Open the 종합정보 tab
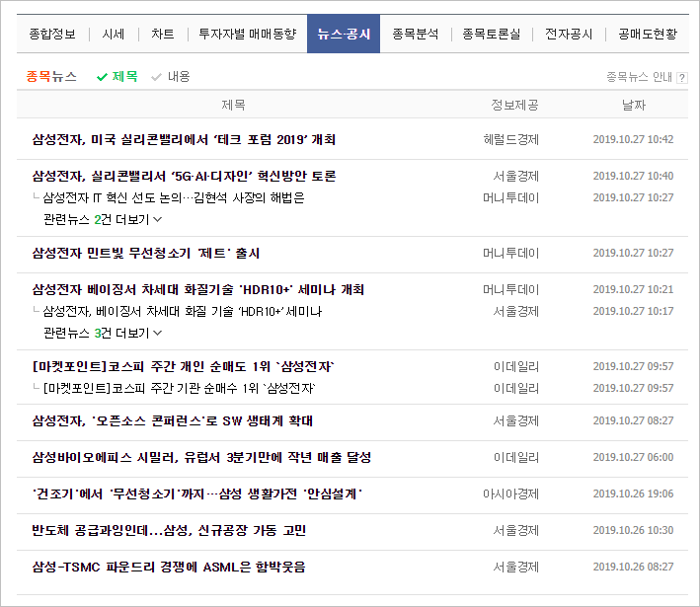700x607 pixels. pos(52,34)
